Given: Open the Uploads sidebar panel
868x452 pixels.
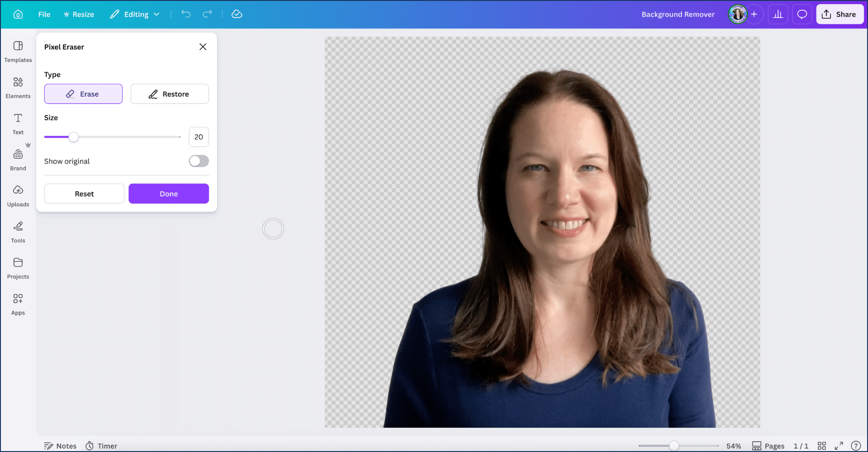Looking at the screenshot, I should click(18, 196).
